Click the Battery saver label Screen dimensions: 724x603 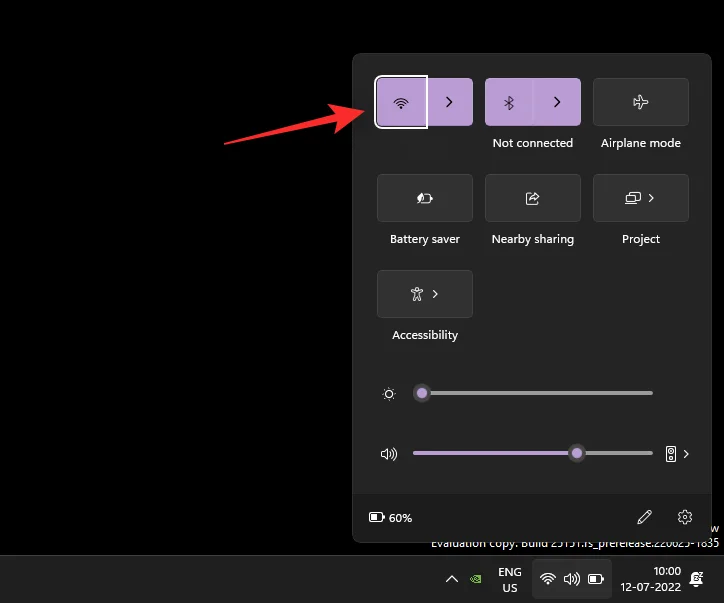click(425, 239)
